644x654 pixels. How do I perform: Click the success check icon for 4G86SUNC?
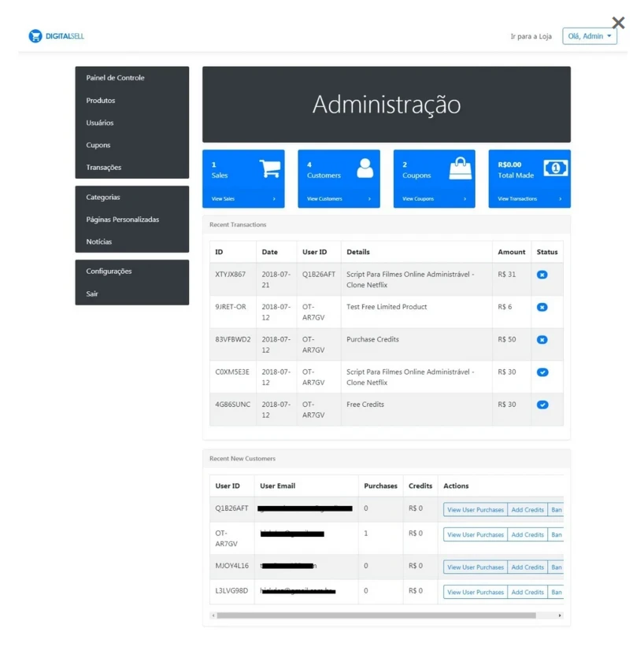pos(542,405)
